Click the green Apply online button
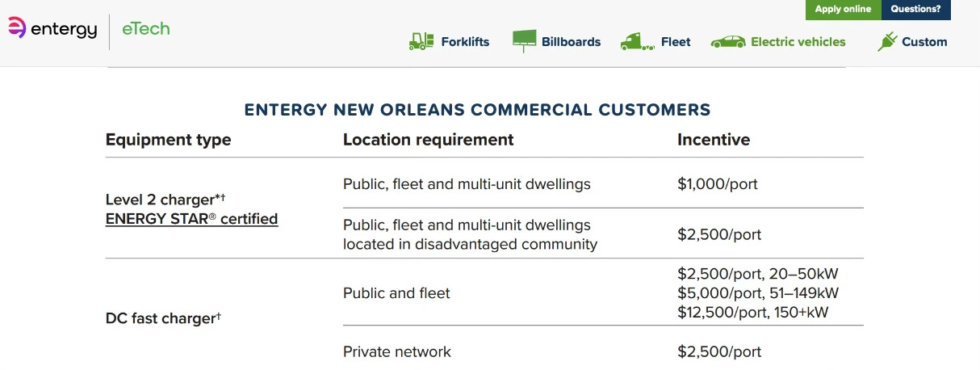Image resolution: width=980 pixels, height=370 pixels. [843, 10]
